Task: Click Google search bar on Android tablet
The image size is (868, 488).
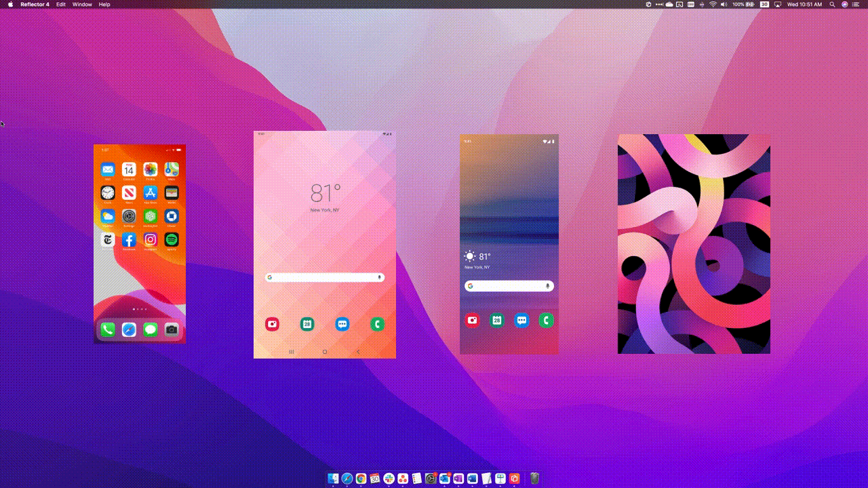Action: [325, 277]
